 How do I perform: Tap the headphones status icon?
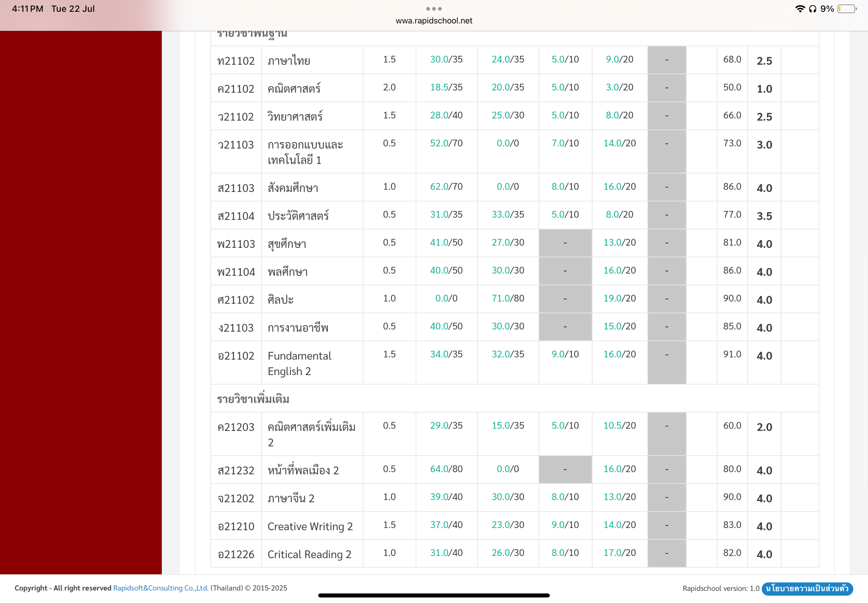(812, 9)
